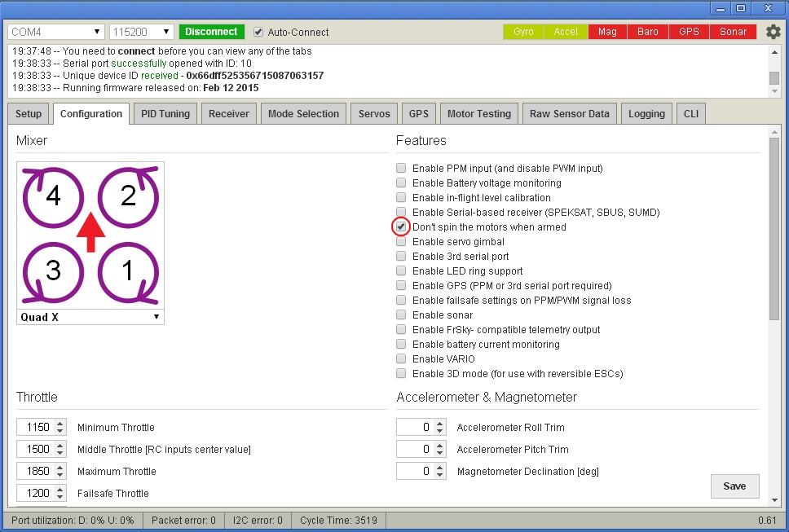Screen dimensions: 789x532
Task: Open the settings gear icon
Action: coord(773,32)
